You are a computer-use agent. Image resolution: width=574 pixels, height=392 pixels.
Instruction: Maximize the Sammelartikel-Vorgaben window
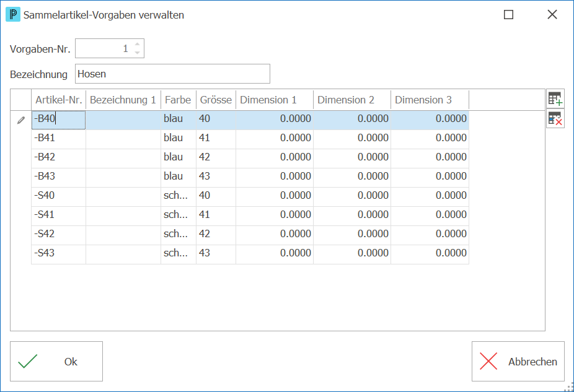508,15
